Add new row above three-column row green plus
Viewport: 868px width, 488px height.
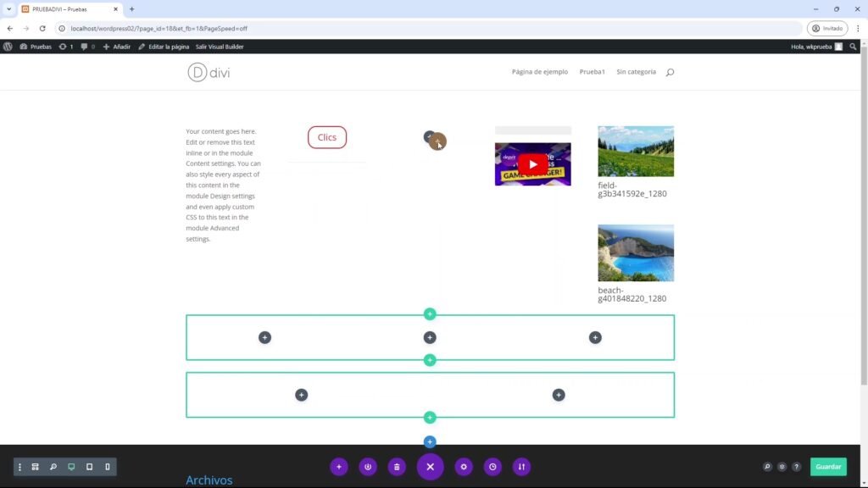[430, 314]
